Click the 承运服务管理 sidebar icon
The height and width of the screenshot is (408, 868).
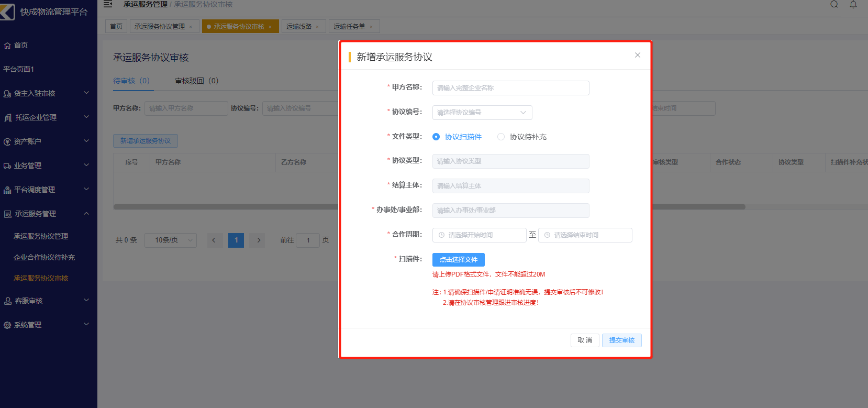pyautogui.click(x=8, y=214)
